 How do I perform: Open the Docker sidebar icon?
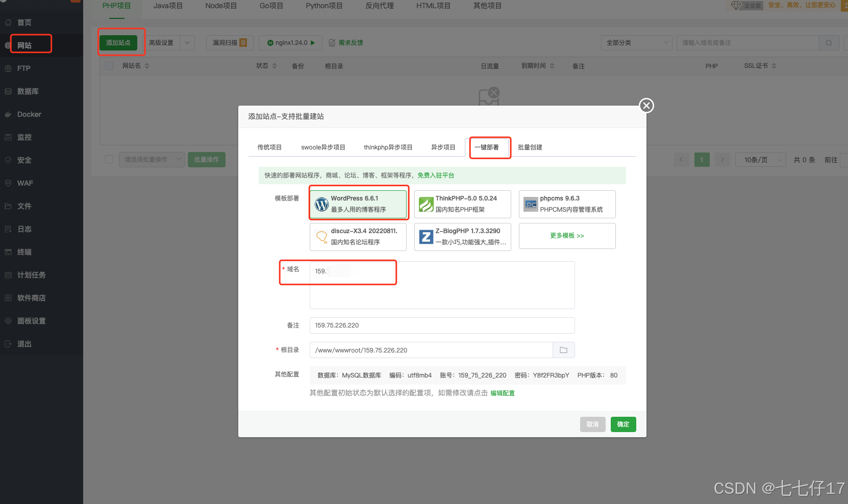click(x=8, y=114)
